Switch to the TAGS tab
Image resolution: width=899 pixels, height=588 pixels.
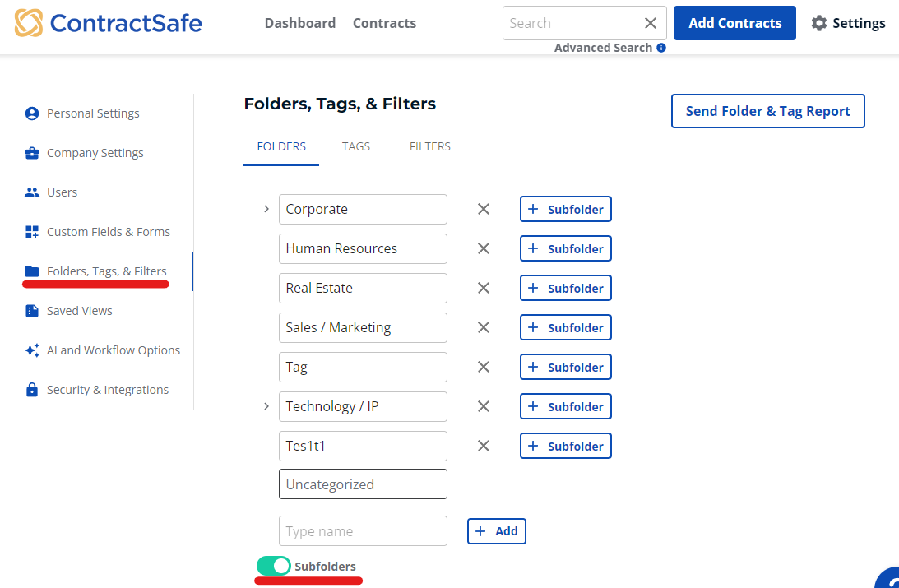[x=355, y=146]
